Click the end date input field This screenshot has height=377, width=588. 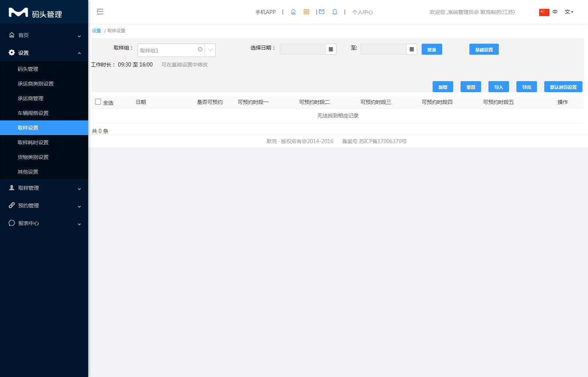tap(383, 49)
